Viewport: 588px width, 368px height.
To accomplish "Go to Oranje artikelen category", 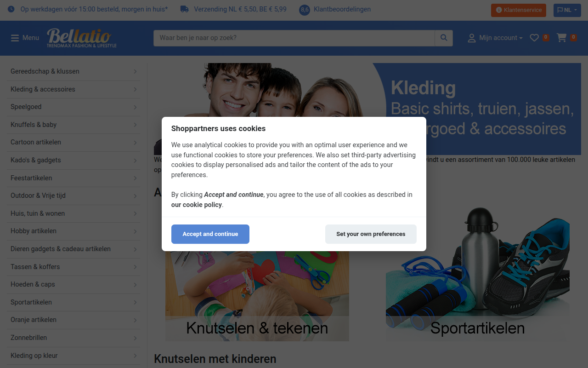I will 73,320.
